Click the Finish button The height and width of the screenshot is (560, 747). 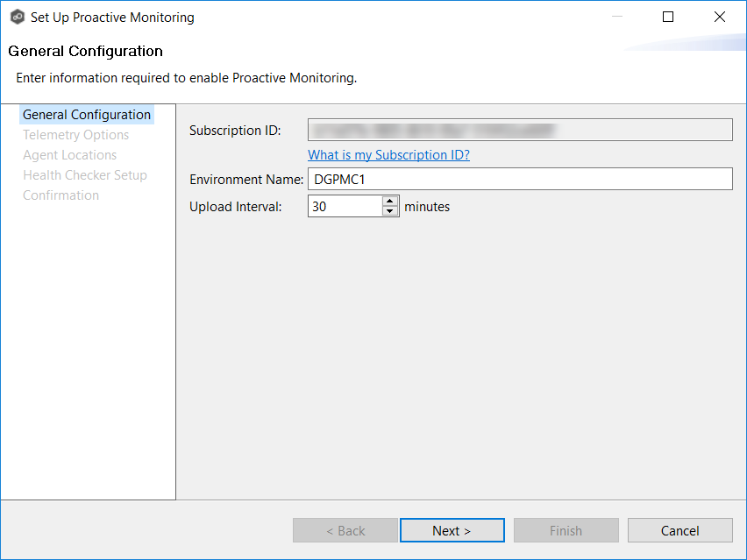tap(566, 530)
